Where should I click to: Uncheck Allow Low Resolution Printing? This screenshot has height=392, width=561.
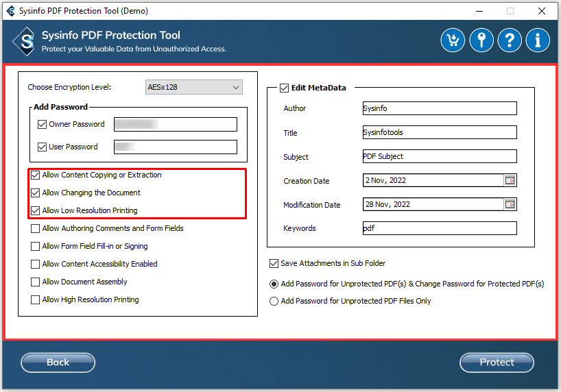pyautogui.click(x=35, y=210)
